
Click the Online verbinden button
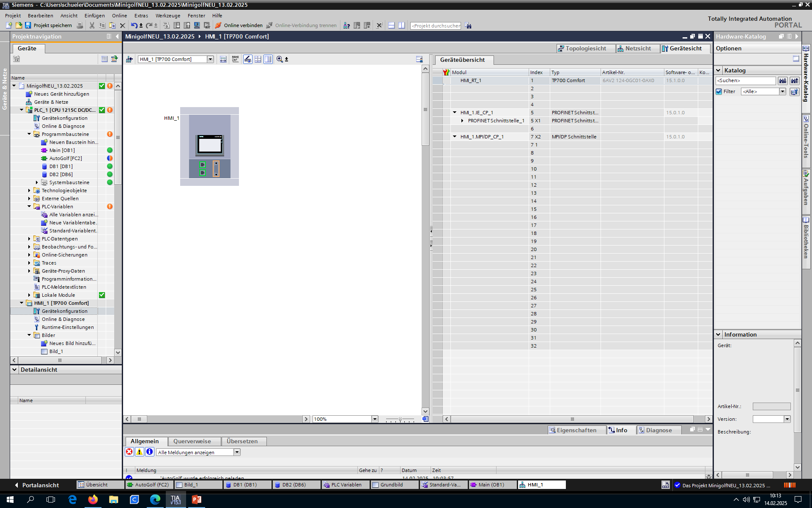coord(239,25)
